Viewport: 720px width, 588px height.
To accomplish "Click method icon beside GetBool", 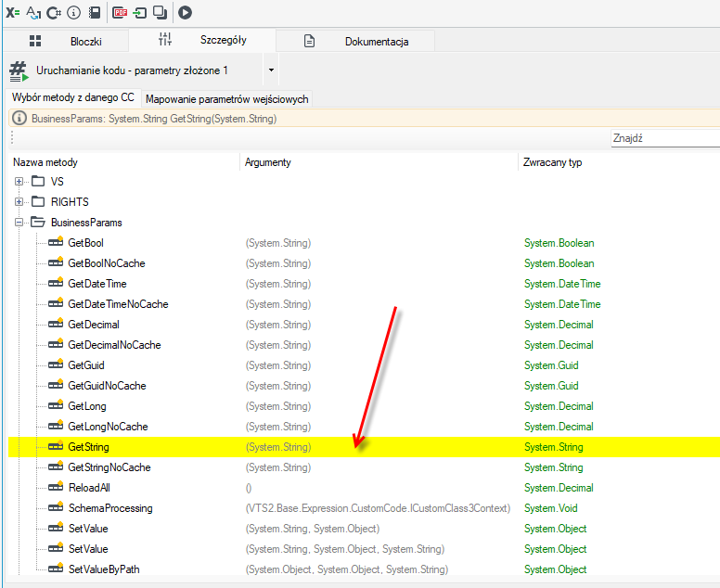I will (56, 241).
